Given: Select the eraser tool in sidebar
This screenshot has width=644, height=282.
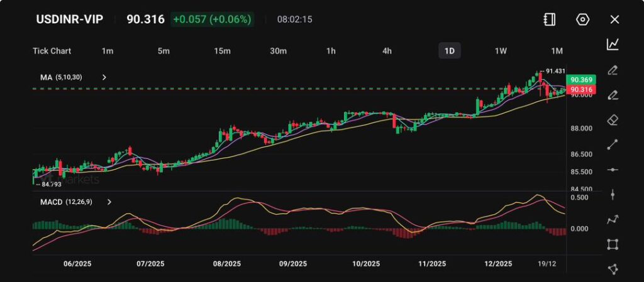Looking at the screenshot, I should coord(613,119).
